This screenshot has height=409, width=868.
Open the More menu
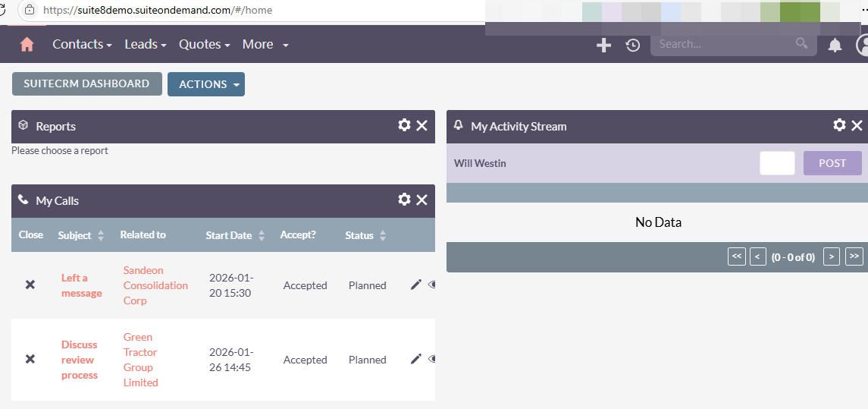pos(265,44)
